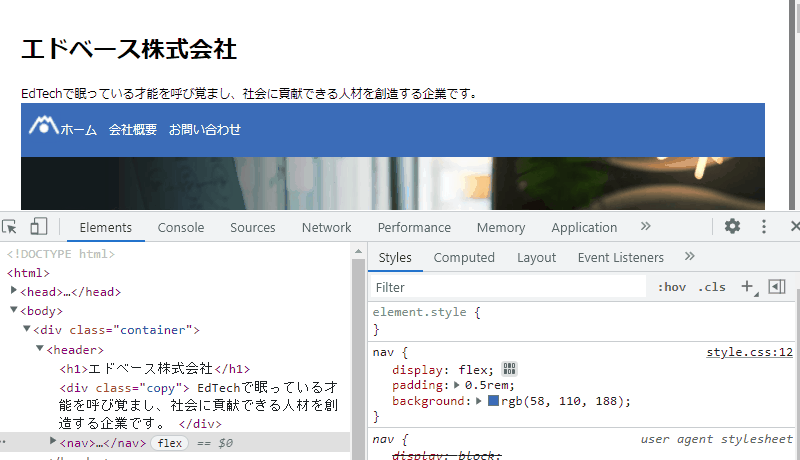
Task: Open the flexbox editor icon
Action: [509, 369]
